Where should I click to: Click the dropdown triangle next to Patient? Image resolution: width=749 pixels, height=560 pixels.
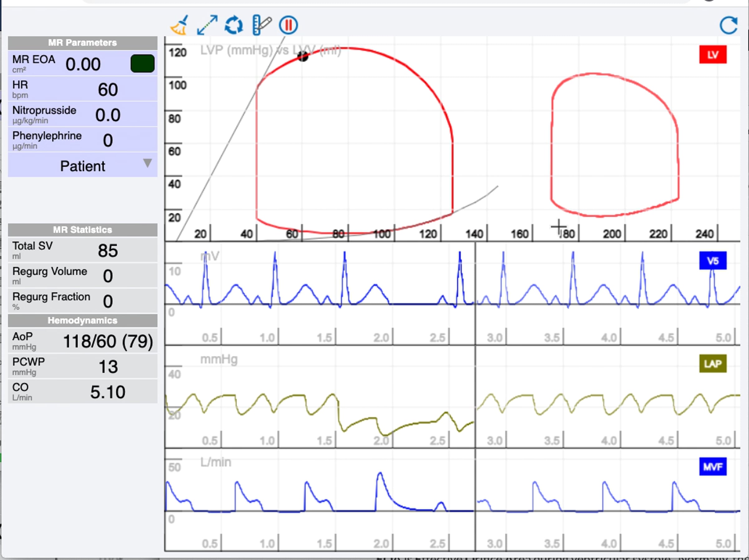click(x=147, y=163)
